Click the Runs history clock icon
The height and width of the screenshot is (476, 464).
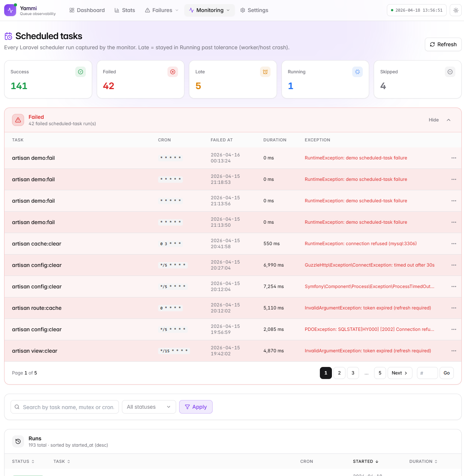coord(18,441)
